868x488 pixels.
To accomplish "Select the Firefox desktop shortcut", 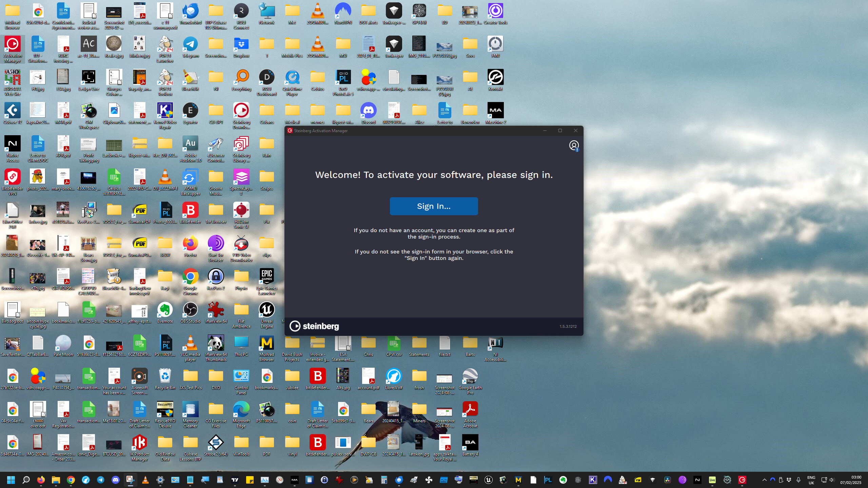I will tap(191, 246).
